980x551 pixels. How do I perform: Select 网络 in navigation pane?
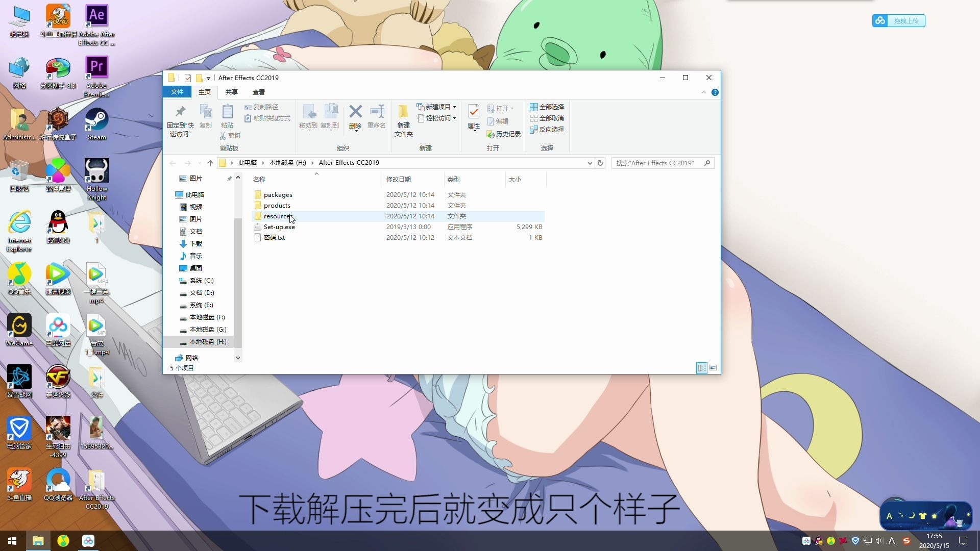pos(191,358)
